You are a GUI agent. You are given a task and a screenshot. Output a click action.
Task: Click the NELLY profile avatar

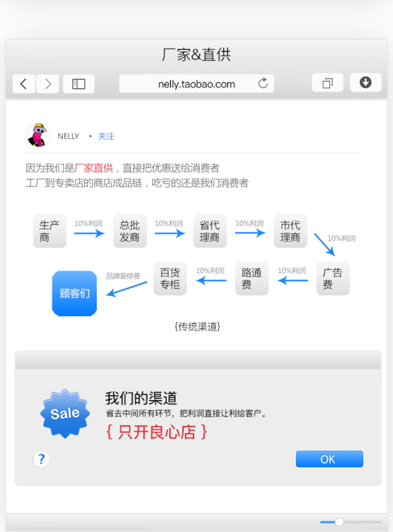point(39,135)
